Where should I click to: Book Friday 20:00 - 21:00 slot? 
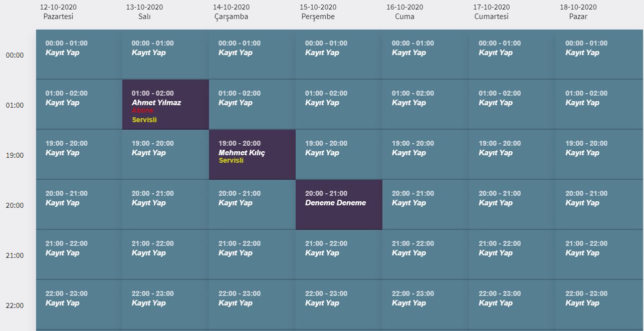tap(409, 203)
